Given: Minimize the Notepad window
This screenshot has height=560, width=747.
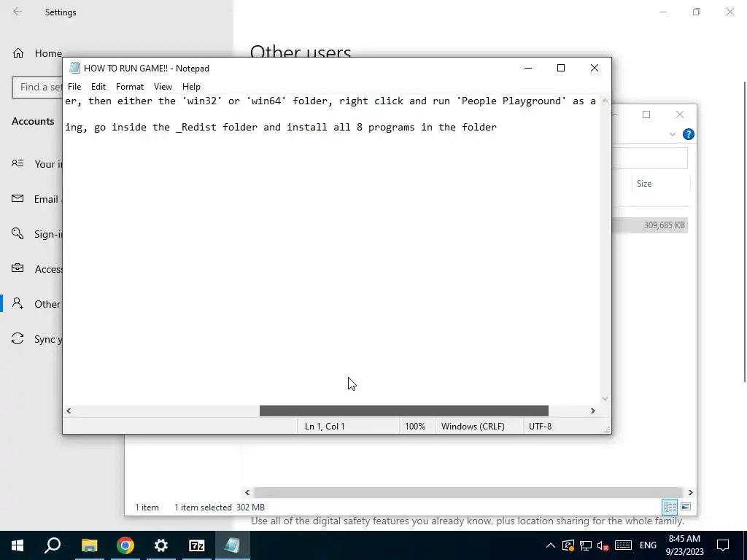Looking at the screenshot, I should tap(528, 68).
